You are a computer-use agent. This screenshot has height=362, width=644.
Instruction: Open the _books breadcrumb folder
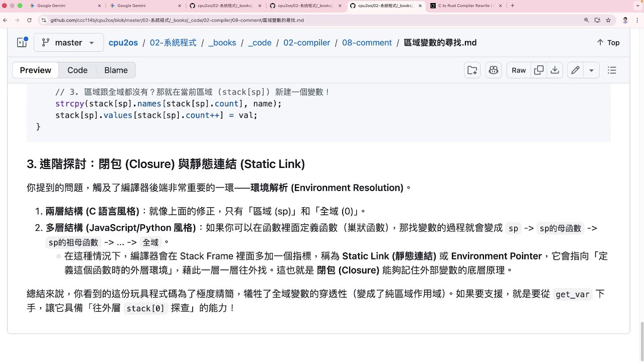(222, 43)
